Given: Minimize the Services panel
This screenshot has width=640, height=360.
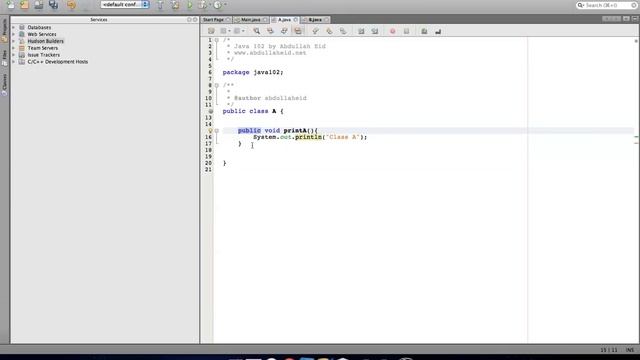Looking at the screenshot, I should 189,20.
